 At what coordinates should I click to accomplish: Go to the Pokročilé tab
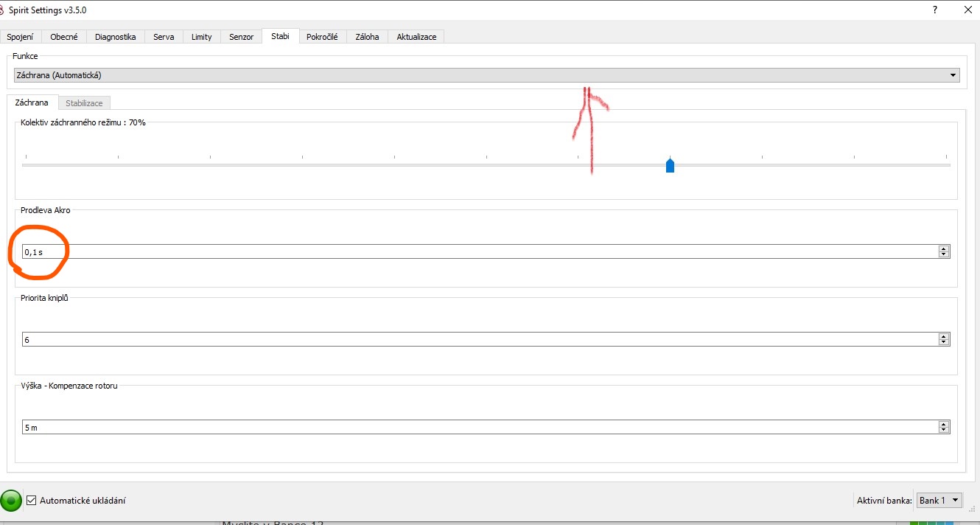click(322, 37)
